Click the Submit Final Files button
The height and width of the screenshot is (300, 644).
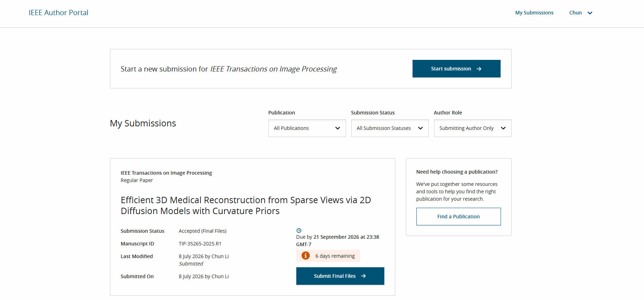340,276
